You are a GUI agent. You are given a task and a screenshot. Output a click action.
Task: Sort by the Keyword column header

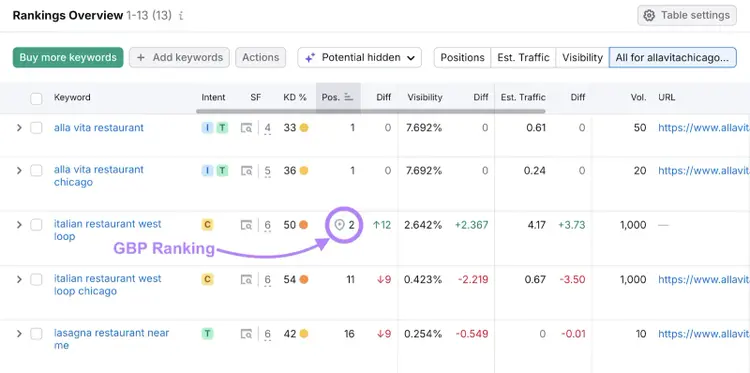pos(72,98)
